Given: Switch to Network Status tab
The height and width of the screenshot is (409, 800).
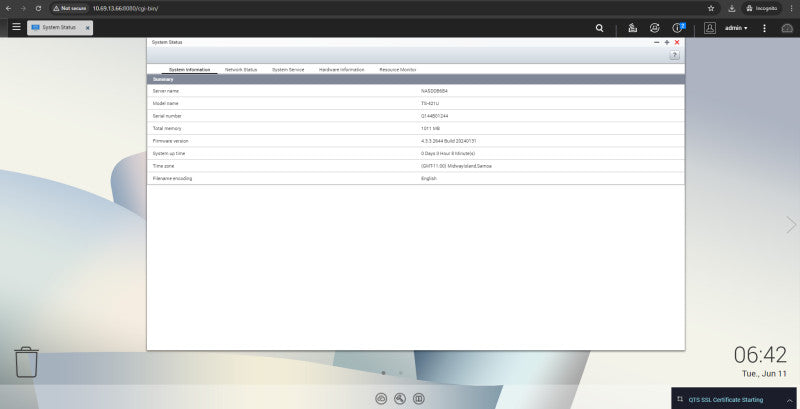Looking at the screenshot, I should 241,69.
